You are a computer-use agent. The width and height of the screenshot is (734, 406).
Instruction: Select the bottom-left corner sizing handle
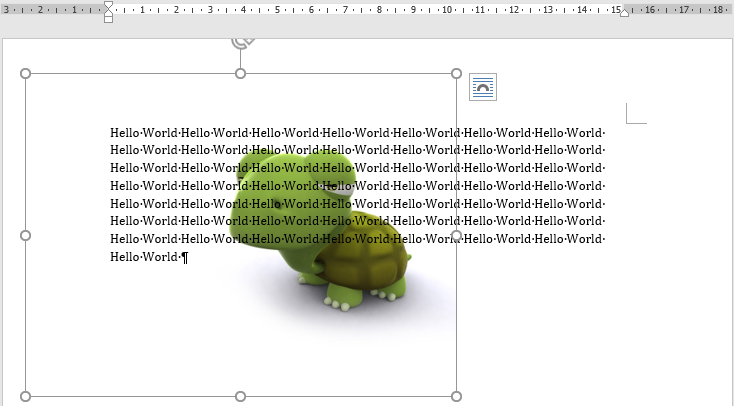[x=26, y=397]
